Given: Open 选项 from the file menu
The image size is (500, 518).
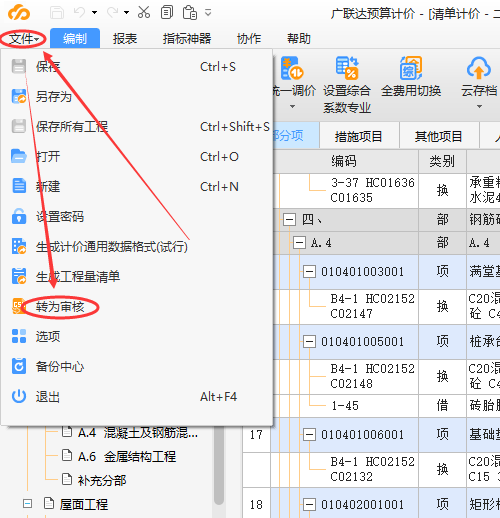Looking at the screenshot, I should tap(137, 337).
